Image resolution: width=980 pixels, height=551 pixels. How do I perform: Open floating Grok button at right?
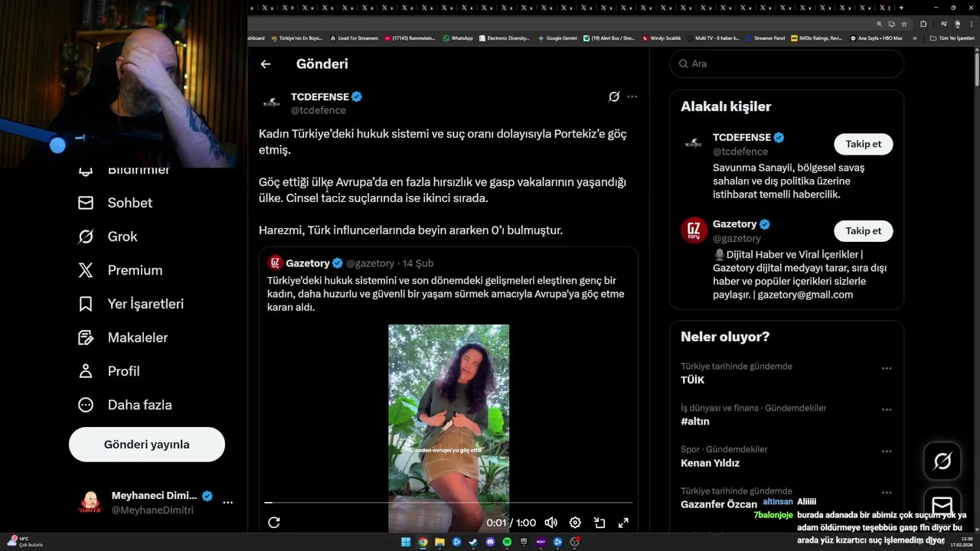click(942, 461)
